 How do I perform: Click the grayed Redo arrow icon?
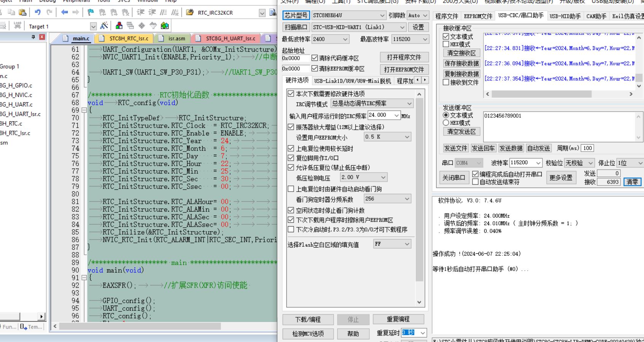(x=49, y=13)
